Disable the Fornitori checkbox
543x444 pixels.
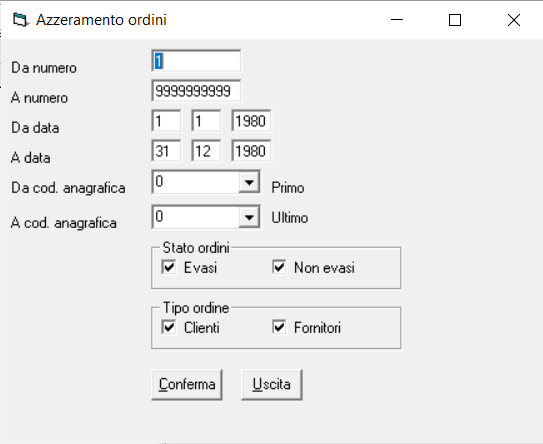279,327
